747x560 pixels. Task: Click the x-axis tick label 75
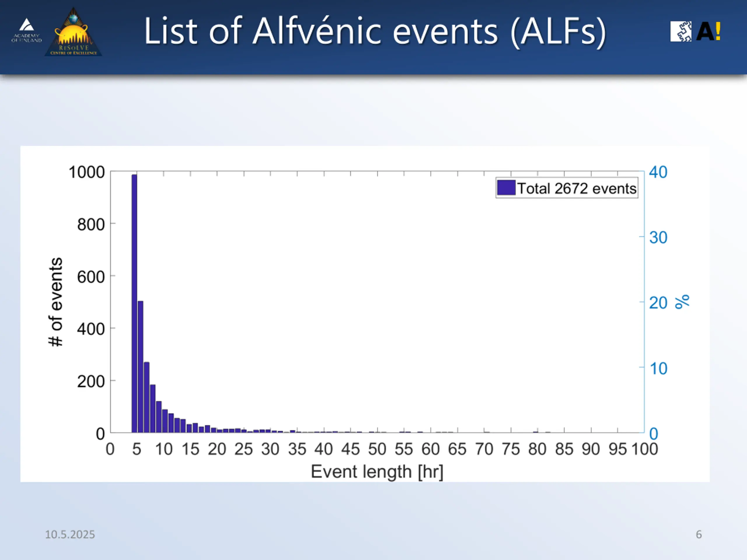(x=511, y=449)
